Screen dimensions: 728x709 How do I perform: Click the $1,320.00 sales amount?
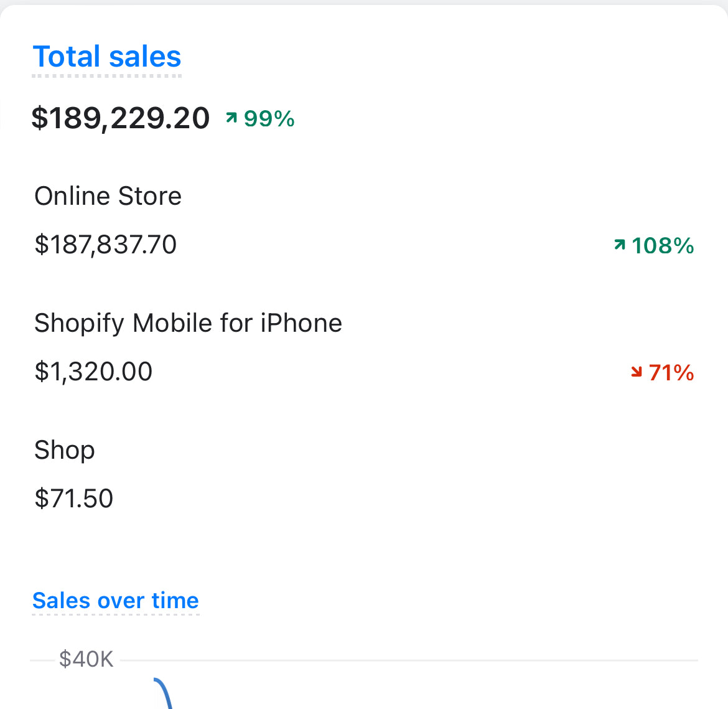[93, 372]
